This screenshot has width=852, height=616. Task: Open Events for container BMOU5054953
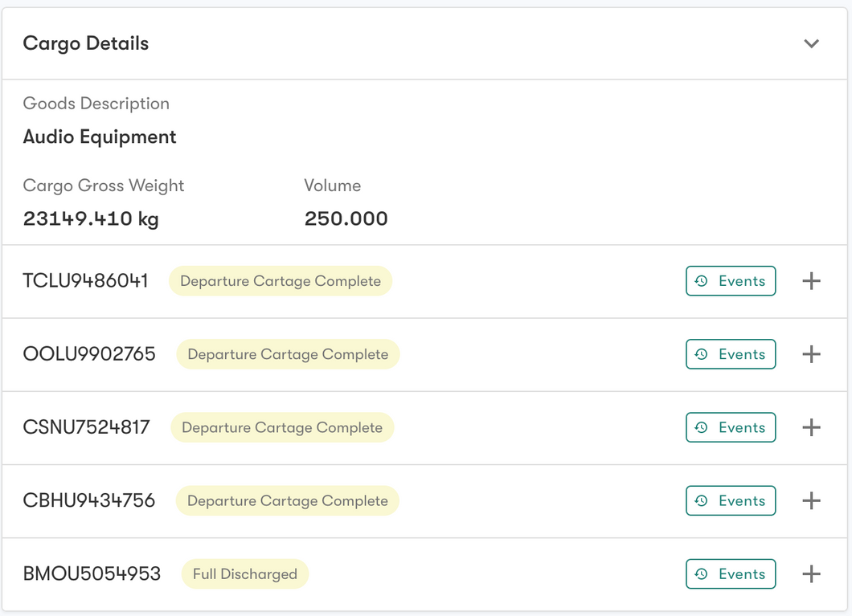pos(730,574)
